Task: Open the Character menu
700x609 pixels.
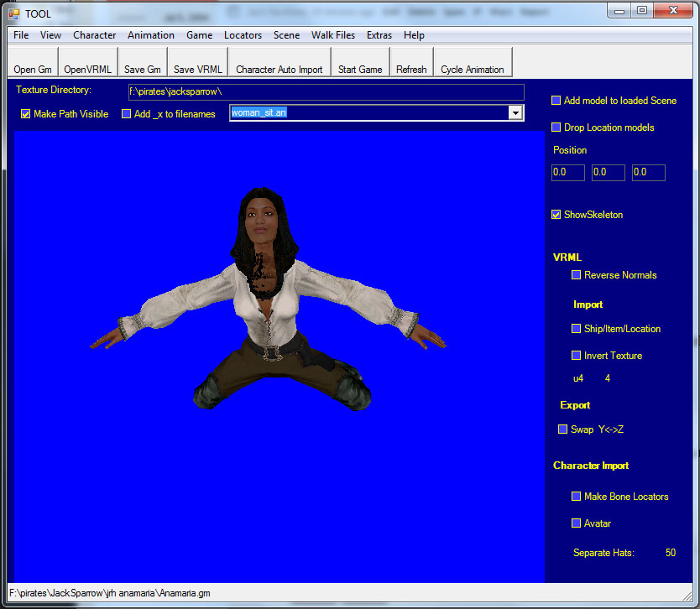Action: pyautogui.click(x=94, y=35)
